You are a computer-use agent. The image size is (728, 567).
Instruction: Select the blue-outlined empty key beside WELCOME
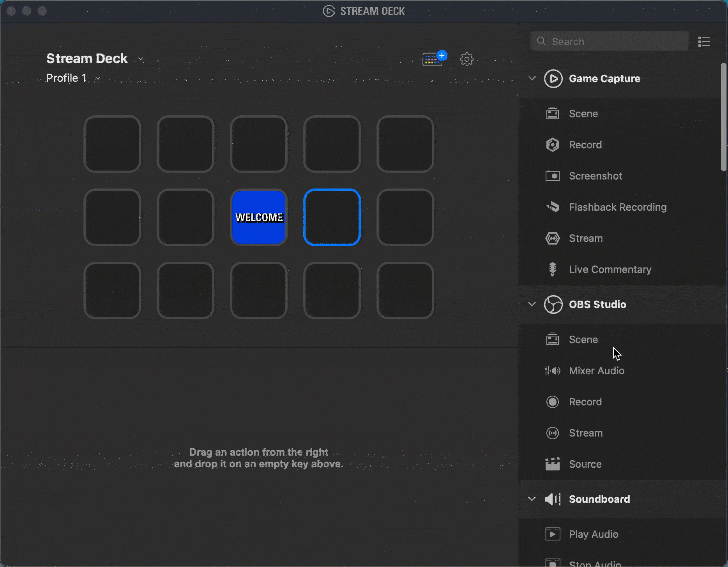click(332, 217)
